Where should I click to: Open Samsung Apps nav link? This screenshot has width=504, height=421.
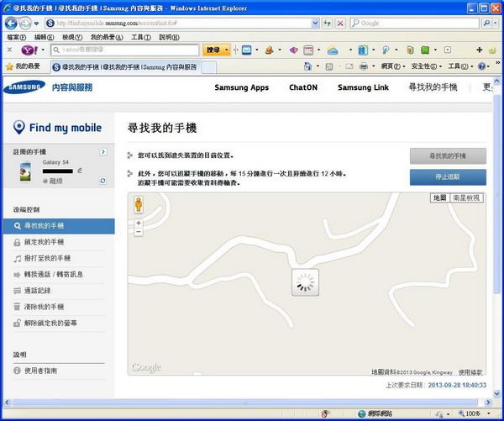click(241, 87)
